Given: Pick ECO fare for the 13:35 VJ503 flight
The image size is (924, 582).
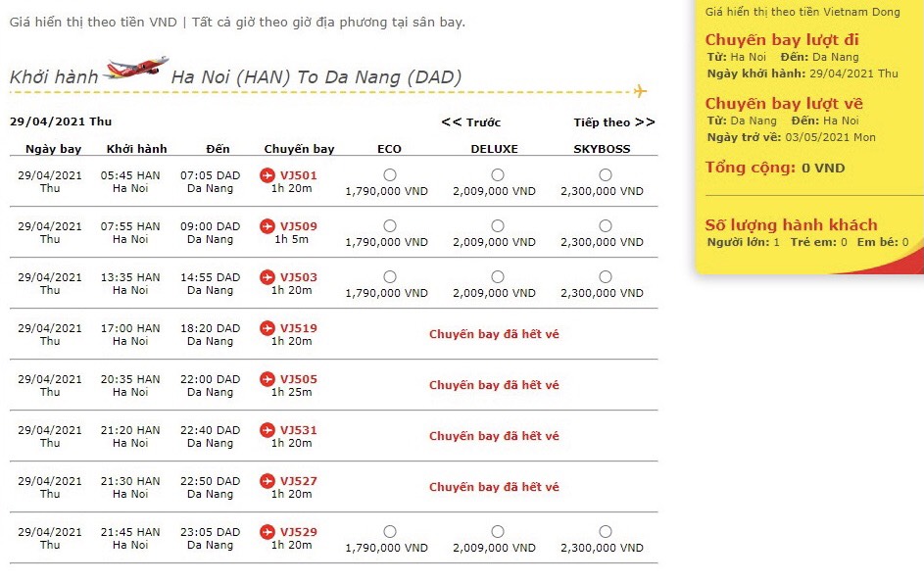Looking at the screenshot, I should (x=390, y=277).
